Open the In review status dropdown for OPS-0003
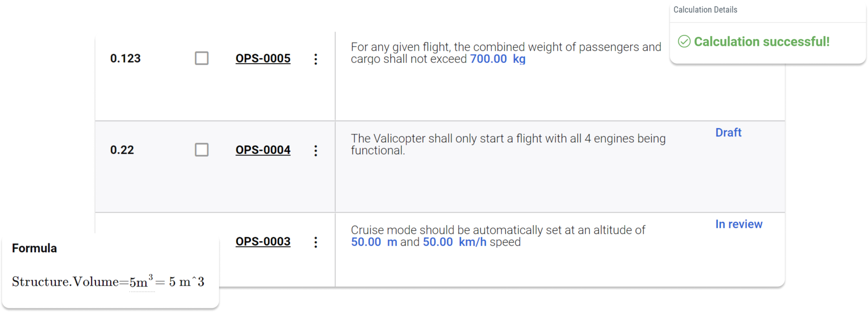The image size is (868, 312). coord(738,224)
